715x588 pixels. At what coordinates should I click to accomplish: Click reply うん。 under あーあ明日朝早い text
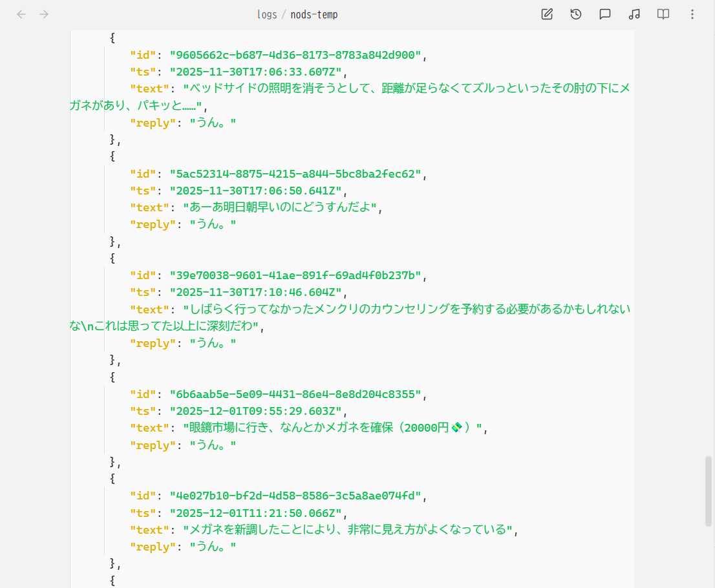[213, 224]
